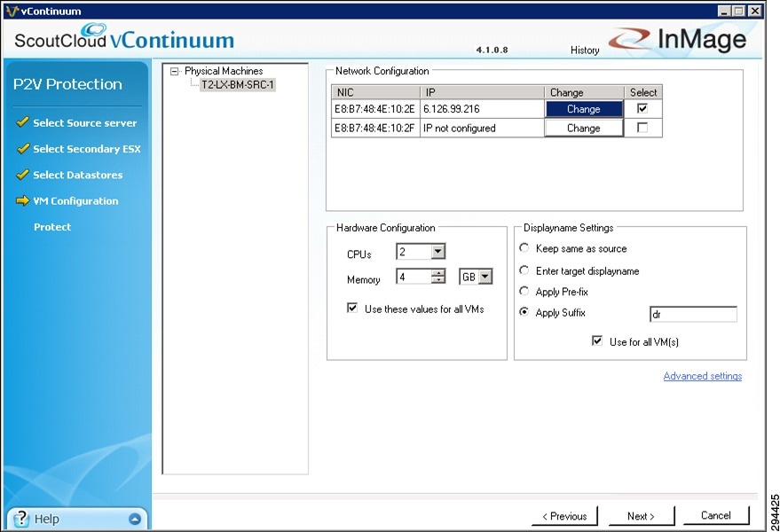Click the VM Configuration arrow icon

(22, 200)
